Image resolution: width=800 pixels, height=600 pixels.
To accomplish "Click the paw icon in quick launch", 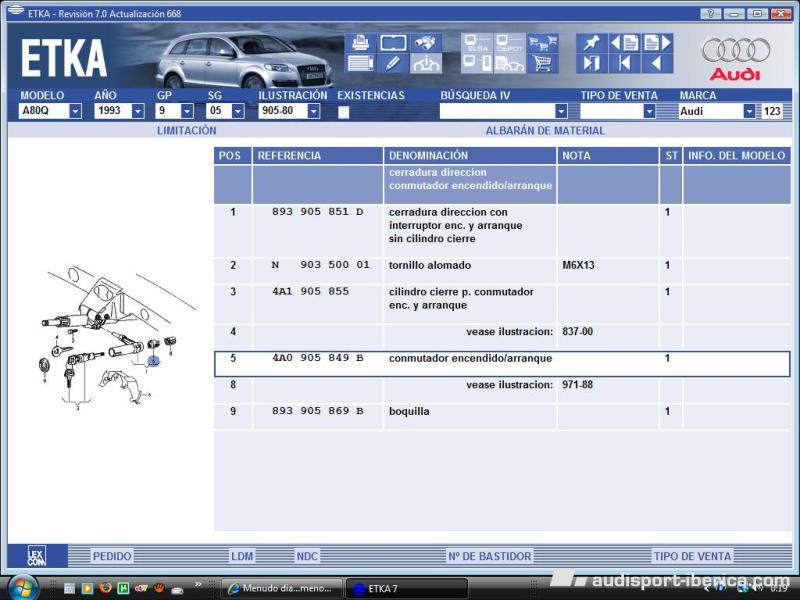I will (x=159, y=588).
